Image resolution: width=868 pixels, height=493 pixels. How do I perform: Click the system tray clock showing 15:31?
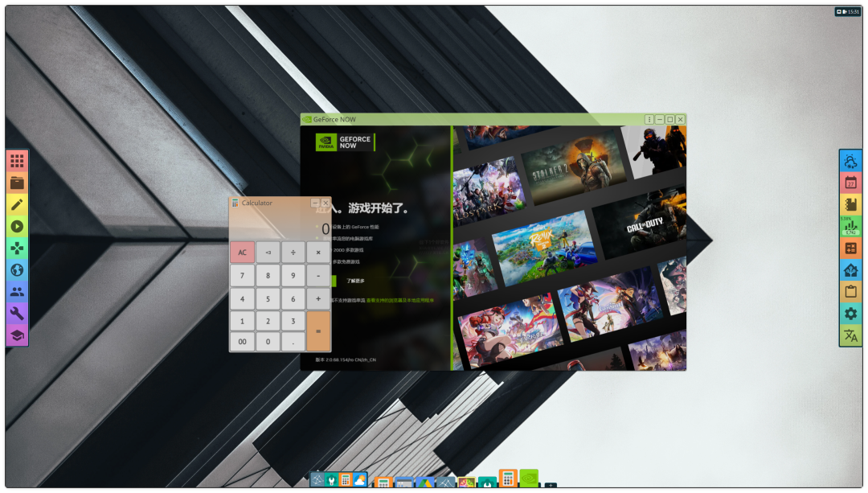coord(853,11)
